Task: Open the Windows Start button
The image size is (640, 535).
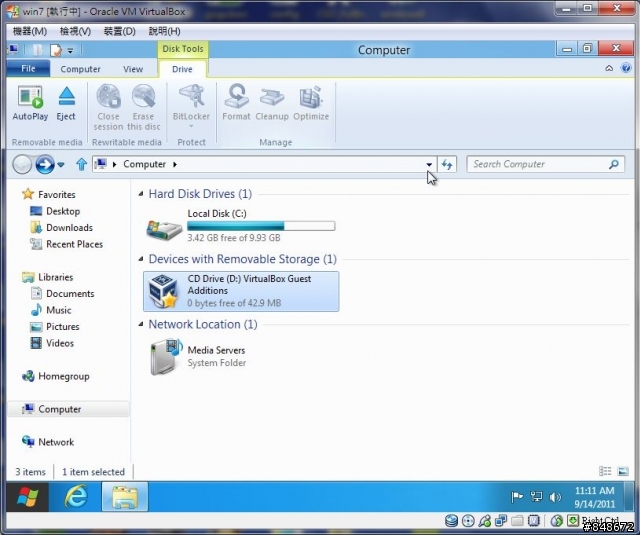Action: (x=28, y=497)
